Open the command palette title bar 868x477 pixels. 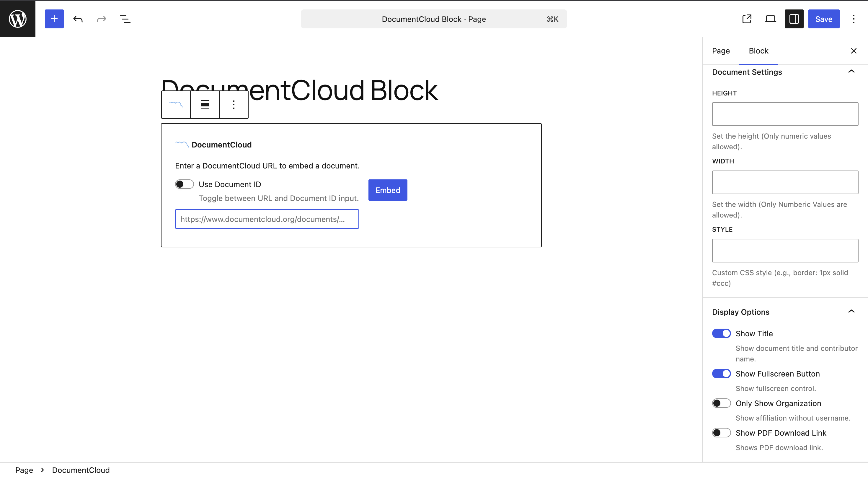[x=434, y=19]
